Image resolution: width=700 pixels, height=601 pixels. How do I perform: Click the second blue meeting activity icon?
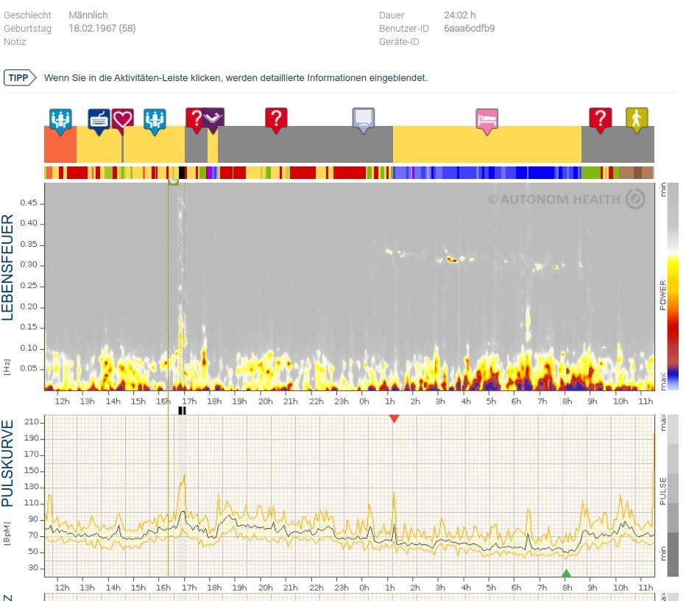point(155,119)
